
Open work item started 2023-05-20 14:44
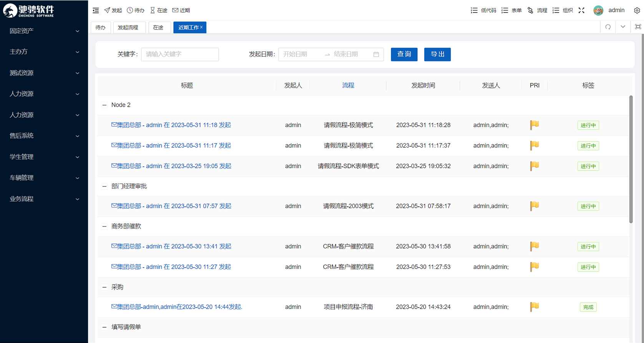point(177,307)
